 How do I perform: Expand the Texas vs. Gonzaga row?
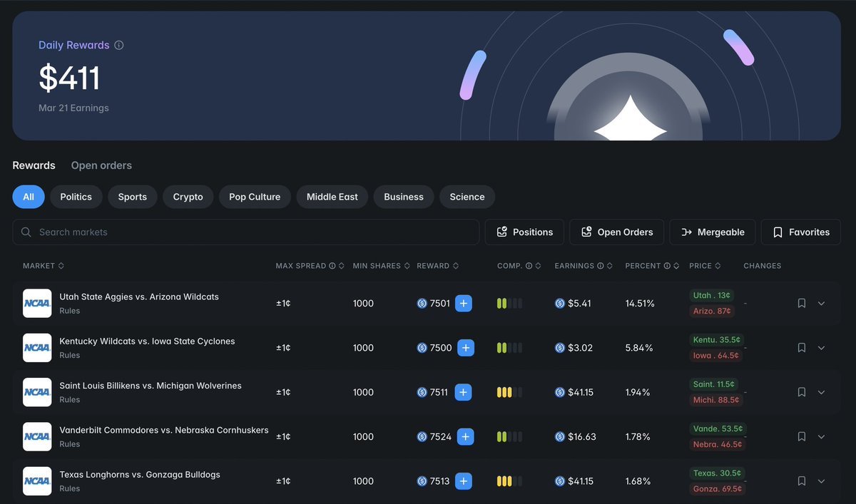click(x=821, y=481)
